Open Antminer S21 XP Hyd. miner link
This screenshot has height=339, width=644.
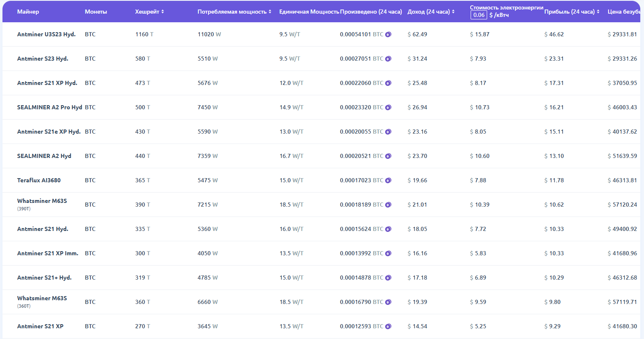pyautogui.click(x=47, y=83)
